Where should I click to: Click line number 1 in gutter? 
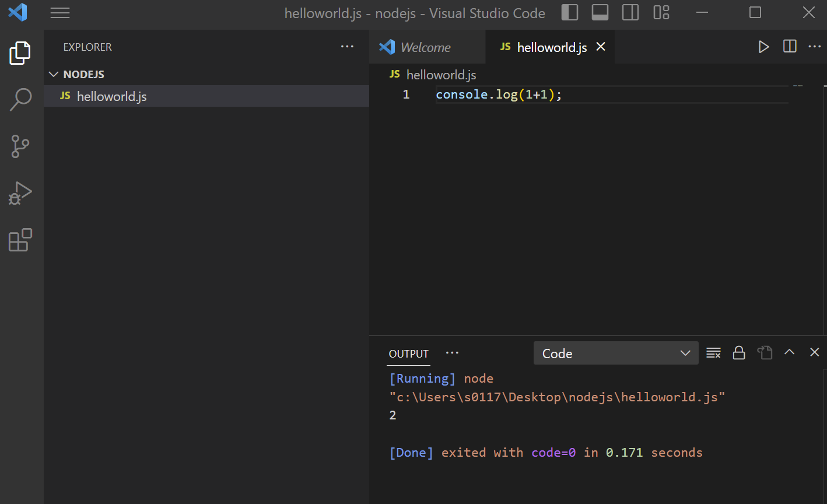coord(406,94)
